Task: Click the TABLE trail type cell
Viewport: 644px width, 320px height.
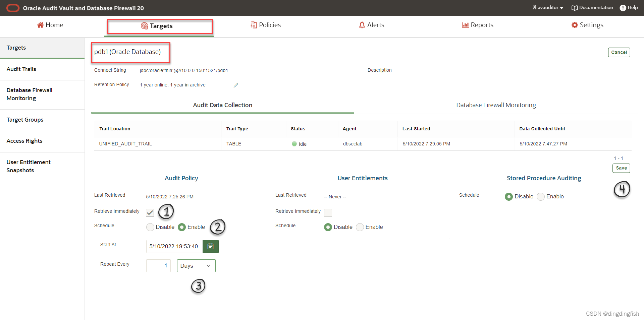Action: point(234,144)
